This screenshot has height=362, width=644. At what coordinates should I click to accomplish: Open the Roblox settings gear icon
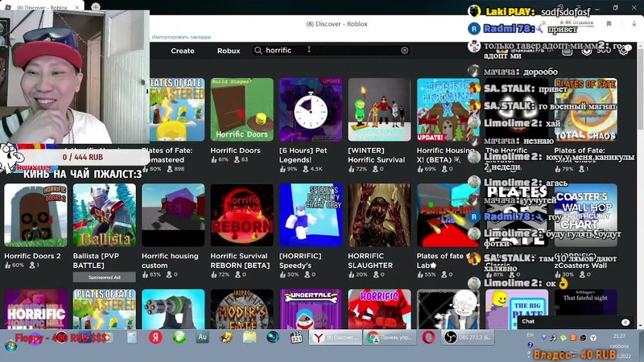click(623, 51)
